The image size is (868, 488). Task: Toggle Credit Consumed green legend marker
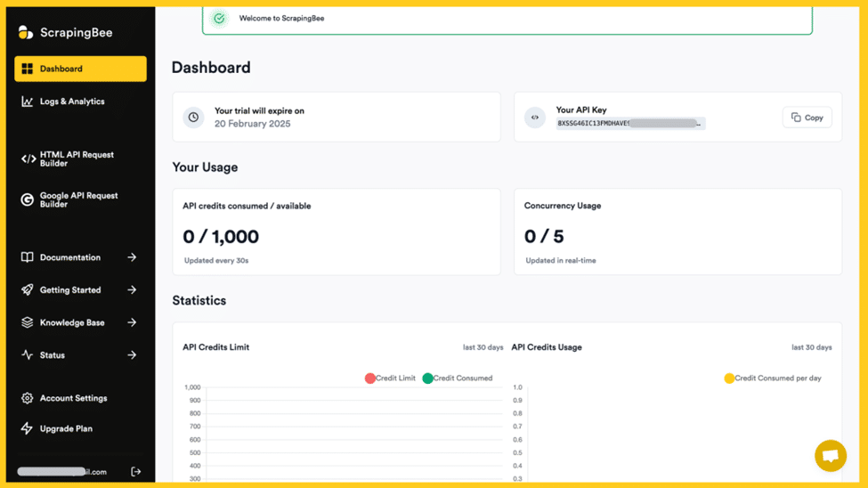pos(427,378)
